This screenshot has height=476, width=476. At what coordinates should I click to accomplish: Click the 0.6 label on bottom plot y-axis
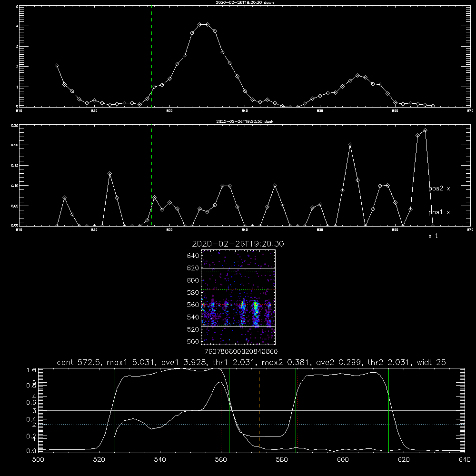click(x=31, y=403)
